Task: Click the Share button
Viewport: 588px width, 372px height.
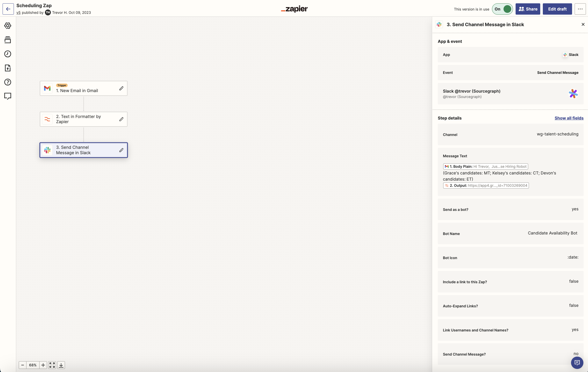Action: (x=528, y=9)
